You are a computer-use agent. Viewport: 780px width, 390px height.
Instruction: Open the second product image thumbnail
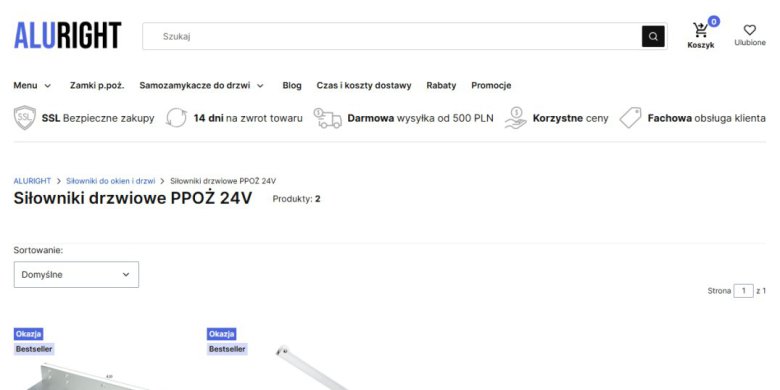pyautogui.click(x=313, y=368)
